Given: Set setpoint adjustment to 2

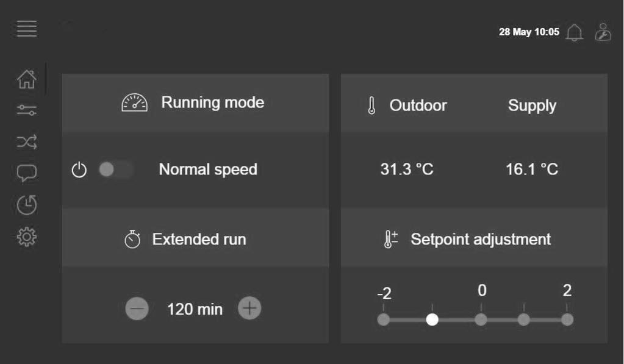Looking at the screenshot, I should pyautogui.click(x=567, y=319).
